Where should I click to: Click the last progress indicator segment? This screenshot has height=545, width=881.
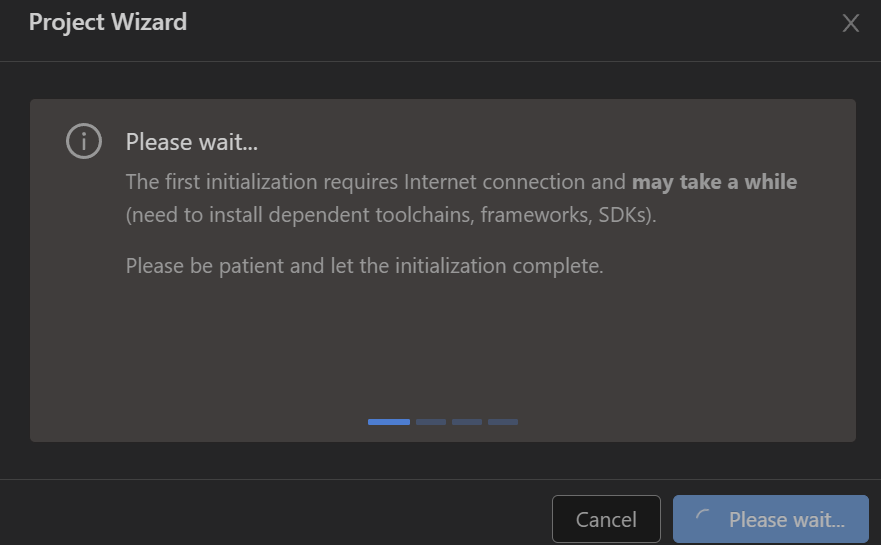point(503,422)
